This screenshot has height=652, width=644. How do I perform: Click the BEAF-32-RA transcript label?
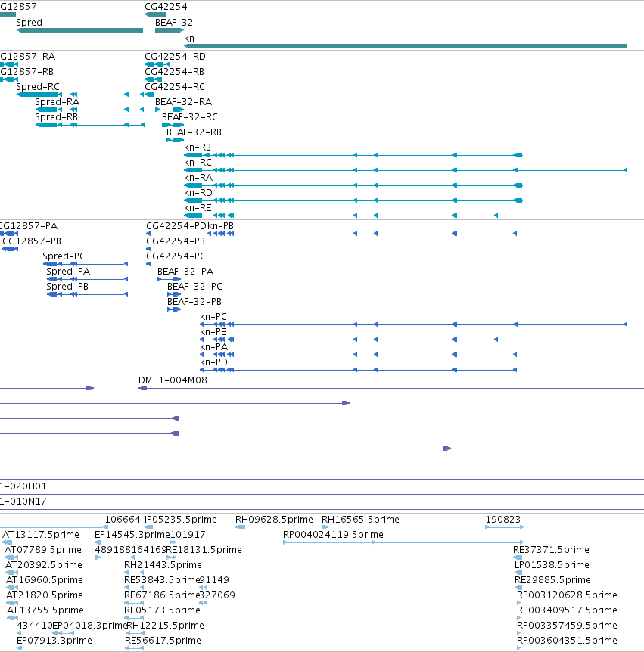click(183, 102)
